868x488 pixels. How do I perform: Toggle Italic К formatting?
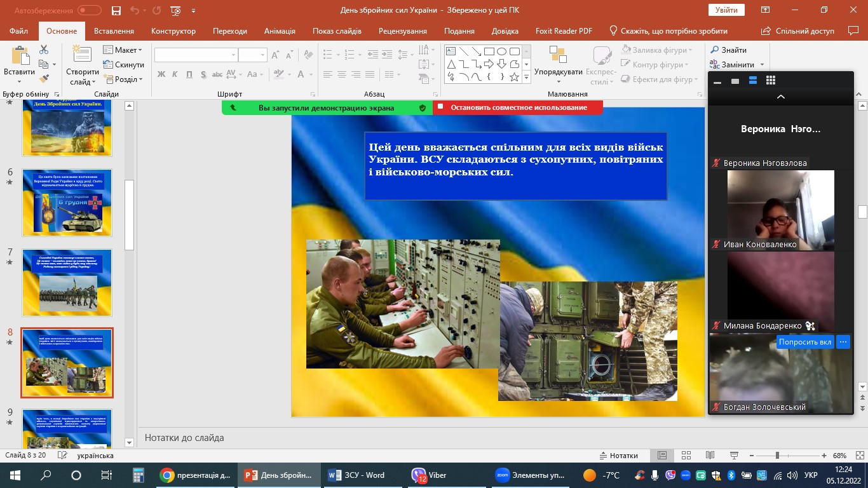(175, 74)
